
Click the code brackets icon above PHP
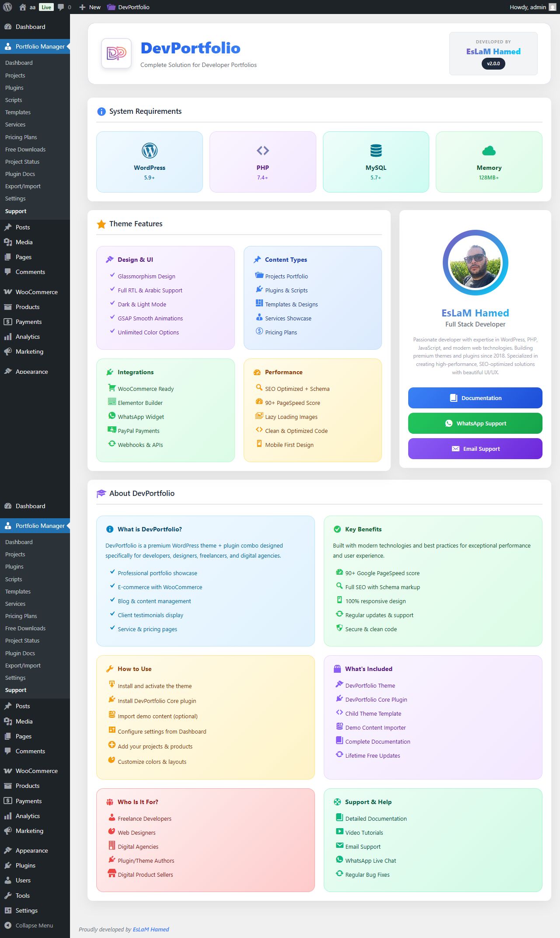(263, 151)
